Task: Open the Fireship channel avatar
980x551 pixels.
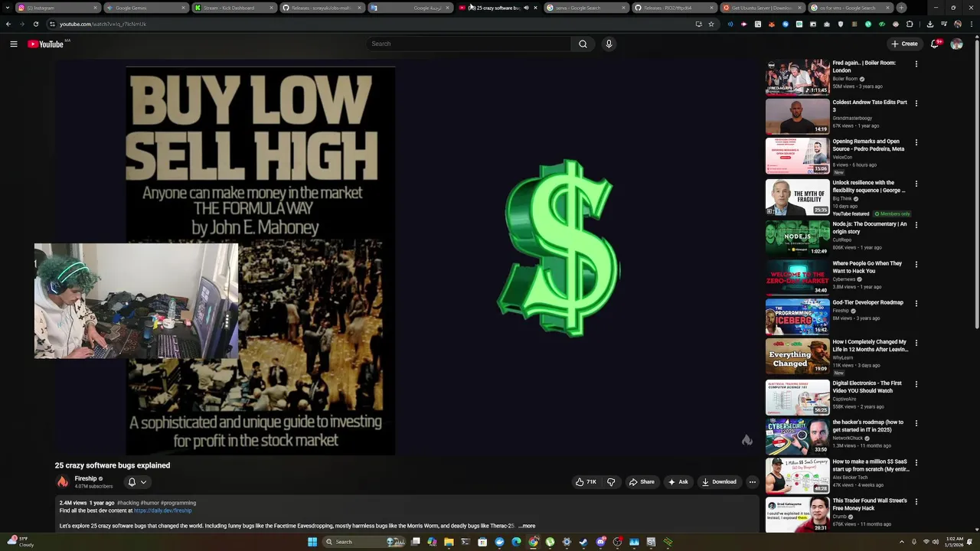Action: coord(63,482)
